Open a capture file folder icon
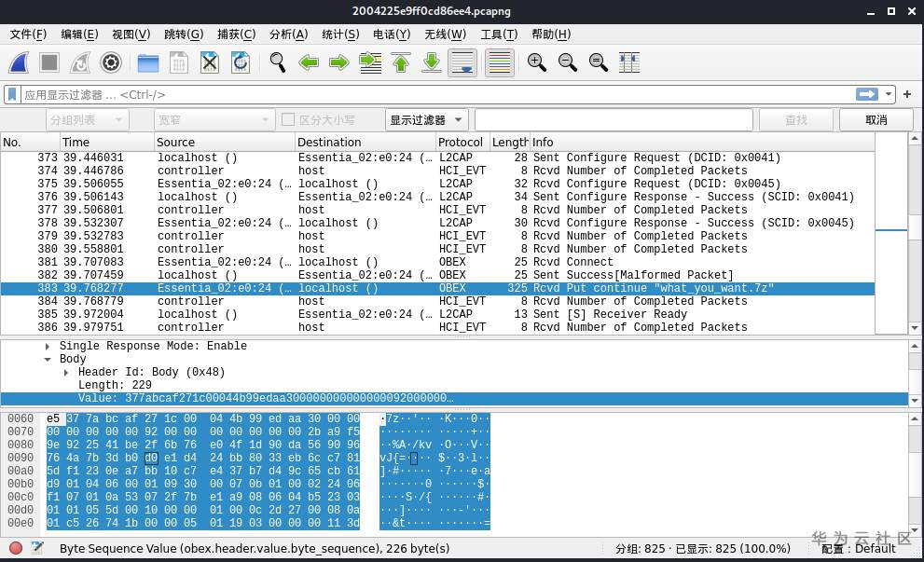Screen dimensions: 924x562 point(148,62)
